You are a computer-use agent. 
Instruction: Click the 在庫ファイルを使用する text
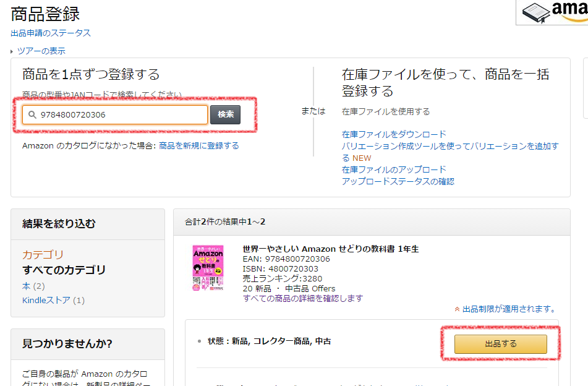tap(385, 111)
